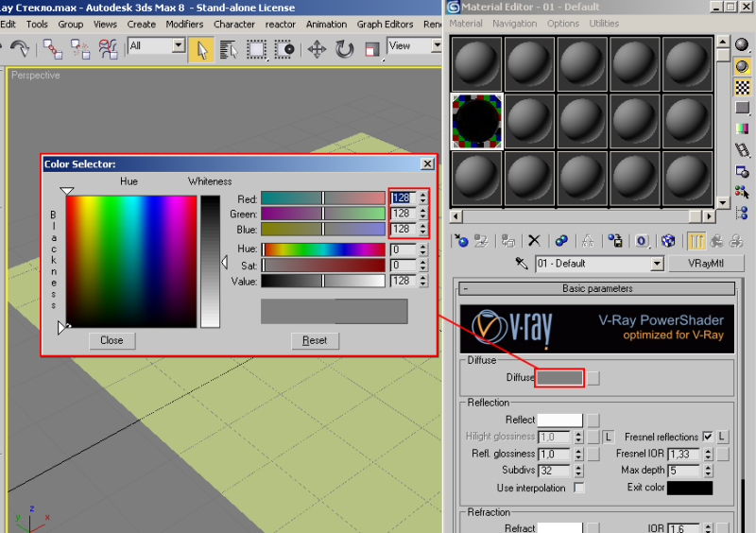Click the Reset Map/Mtl X icon
This screenshot has width=756, height=533.
coord(534,240)
